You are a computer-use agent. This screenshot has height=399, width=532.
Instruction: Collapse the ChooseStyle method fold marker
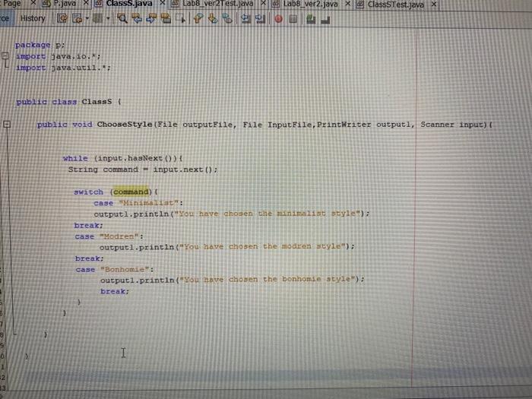7,125
